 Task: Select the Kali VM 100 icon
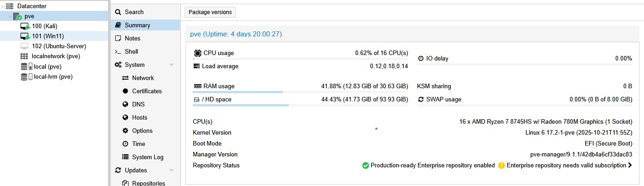tap(25, 26)
